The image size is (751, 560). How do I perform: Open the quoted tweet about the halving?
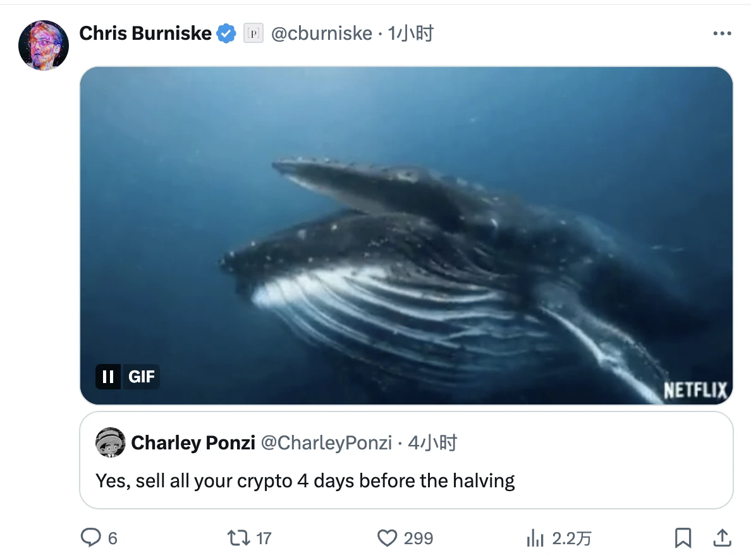305,481
